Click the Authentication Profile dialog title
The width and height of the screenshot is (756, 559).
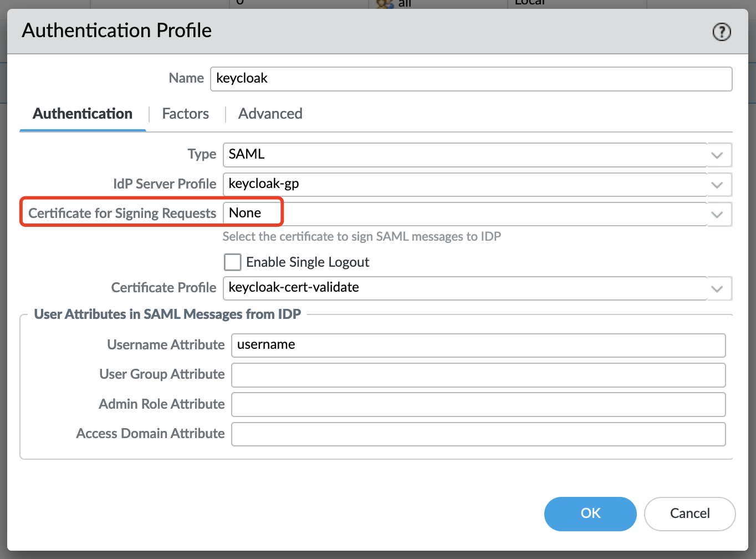point(116,31)
